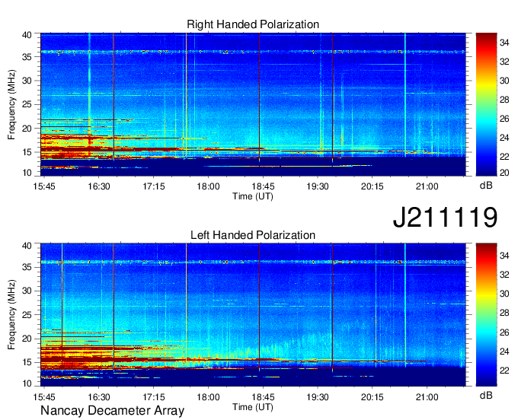Click the 40 MHz tick on right-handed plot

pos(27,35)
